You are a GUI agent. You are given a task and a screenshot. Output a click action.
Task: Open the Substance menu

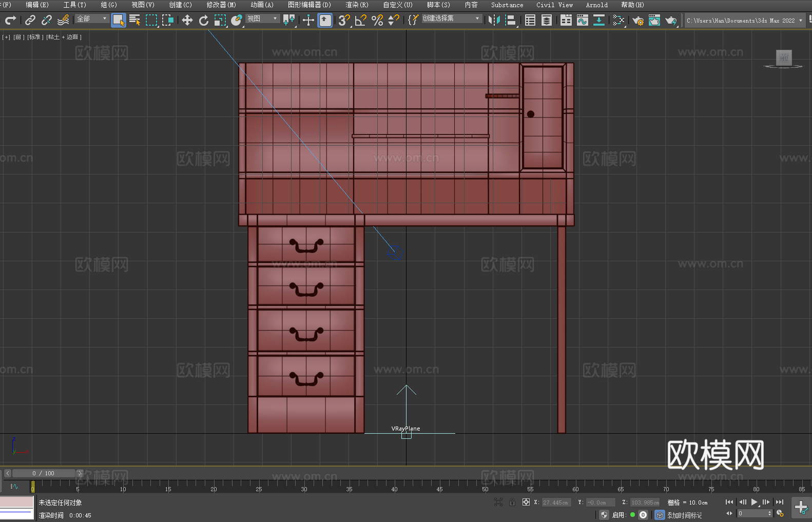coord(507,5)
